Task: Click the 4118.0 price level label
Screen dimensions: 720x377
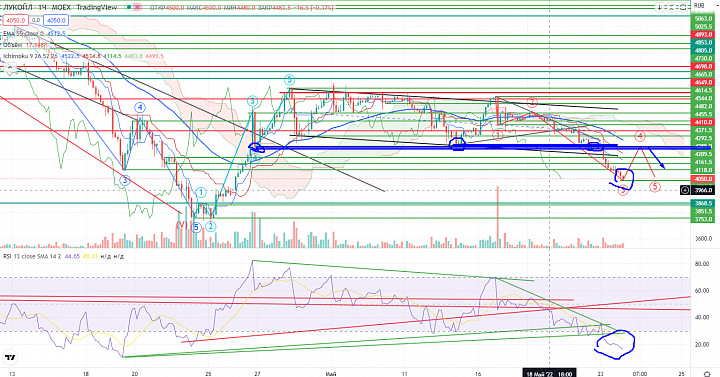Action: [703, 170]
